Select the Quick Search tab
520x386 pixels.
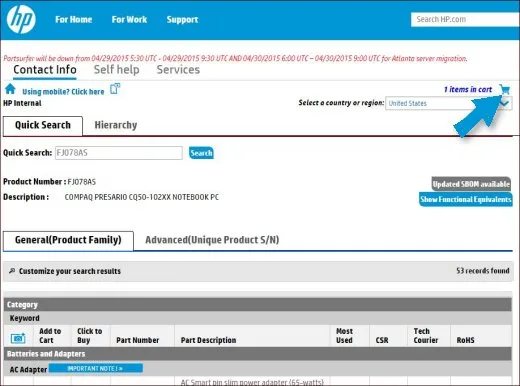(x=43, y=125)
